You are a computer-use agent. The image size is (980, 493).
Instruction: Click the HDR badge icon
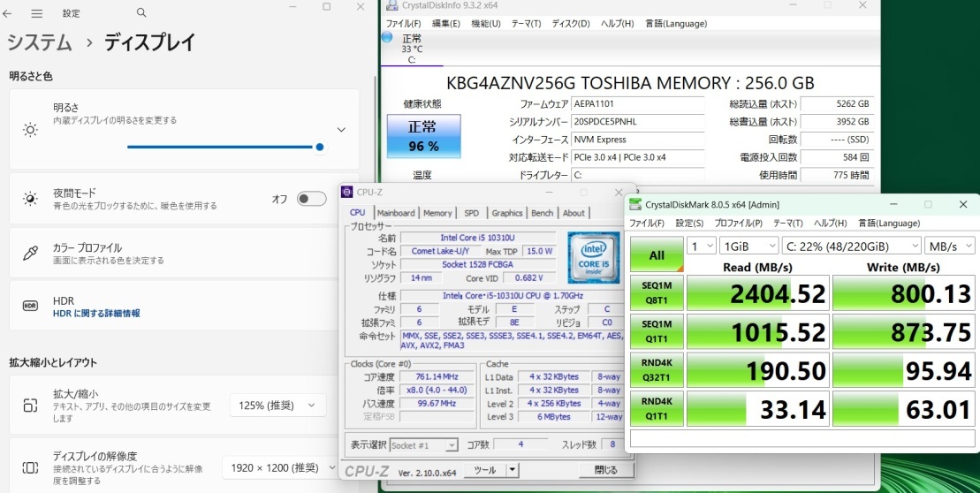(30, 306)
